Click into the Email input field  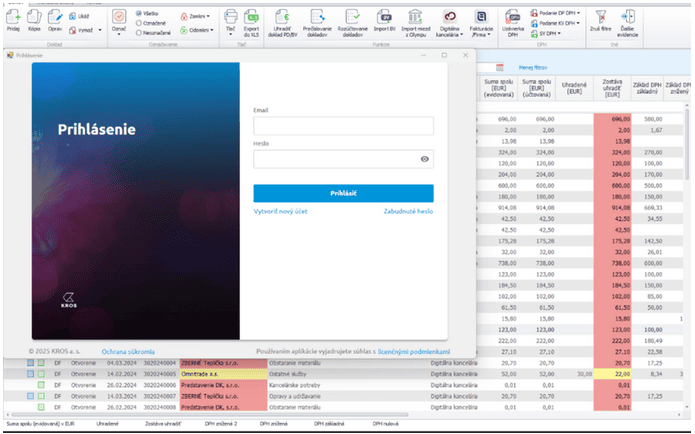point(343,126)
